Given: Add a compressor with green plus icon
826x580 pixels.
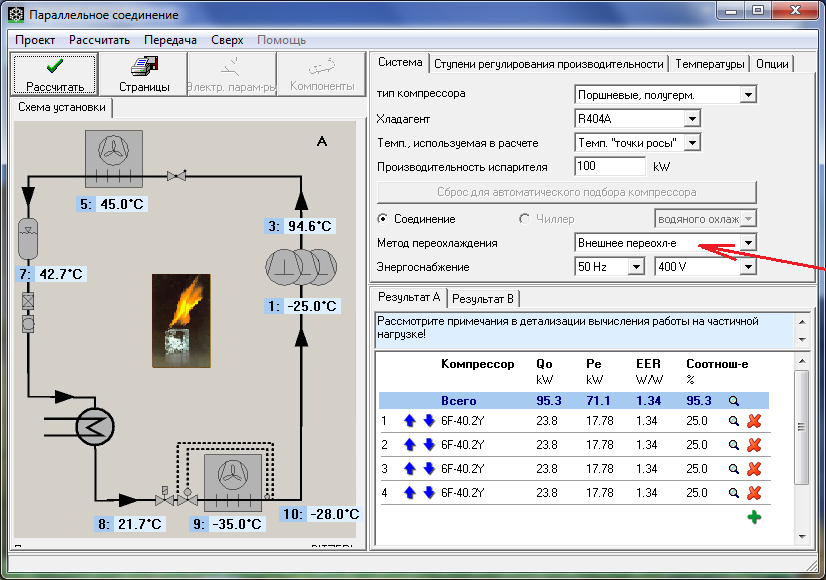Looking at the screenshot, I should (754, 517).
